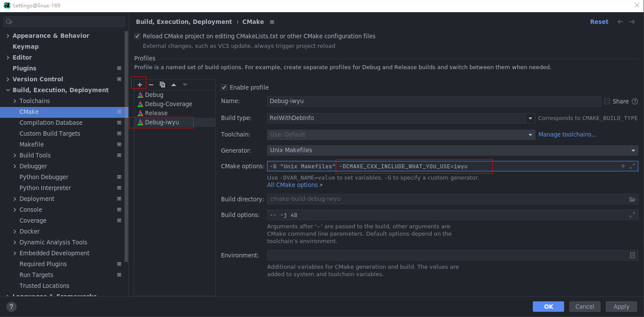The width and height of the screenshot is (644, 317).
Task: Enable the Share checkbox
Action: pos(607,101)
